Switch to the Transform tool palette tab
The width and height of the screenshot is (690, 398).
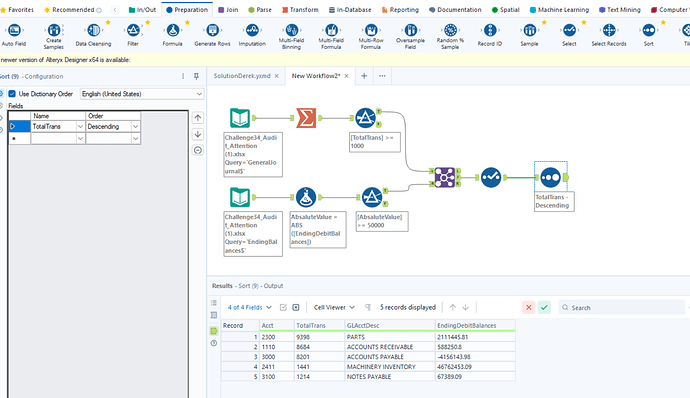click(x=300, y=10)
